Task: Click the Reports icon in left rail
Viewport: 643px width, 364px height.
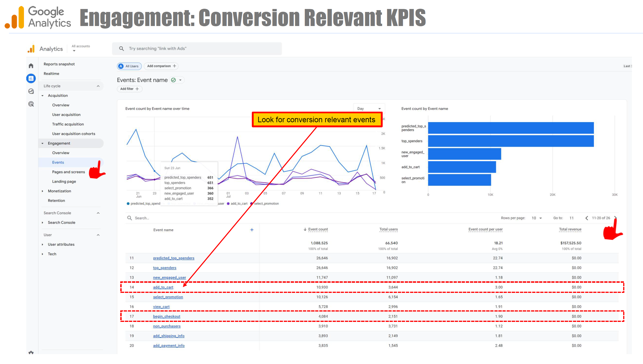Action: pos(31,79)
